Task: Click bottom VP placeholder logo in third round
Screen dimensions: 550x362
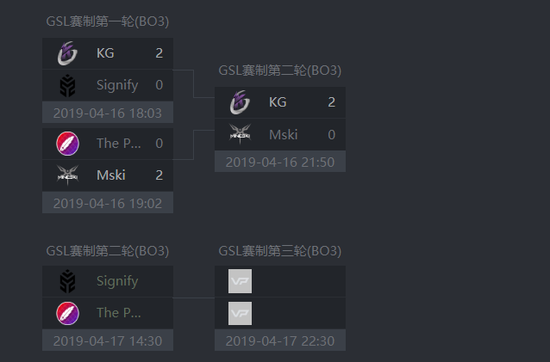Action: (240, 313)
